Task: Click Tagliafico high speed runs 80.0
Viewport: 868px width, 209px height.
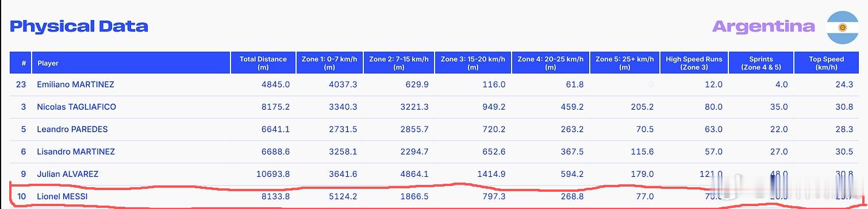Action: click(713, 107)
